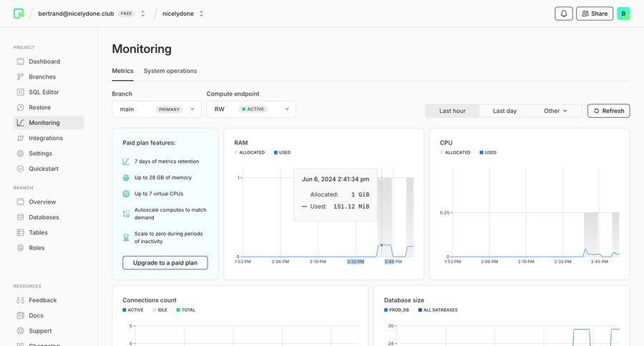Click the CPU usage chart area
Image resolution: width=644 pixels, height=346 pixels.
(535, 214)
